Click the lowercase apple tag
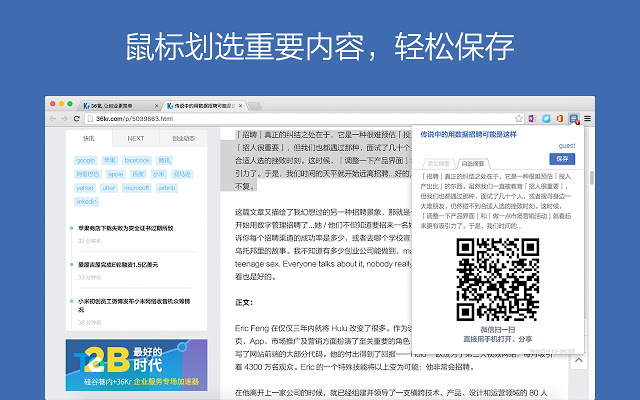Image resolution: width=640 pixels, height=400 pixels. click(x=116, y=174)
